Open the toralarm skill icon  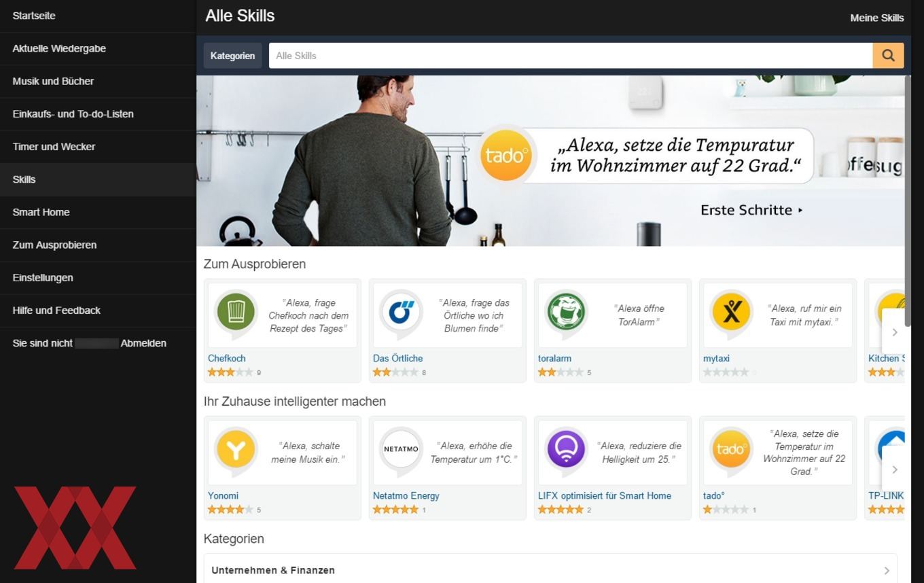[x=566, y=313]
